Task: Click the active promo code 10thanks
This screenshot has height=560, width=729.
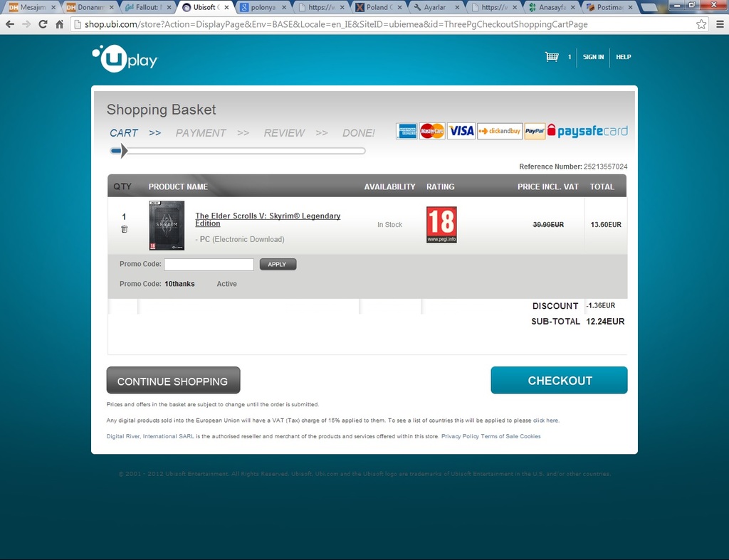Action: (x=179, y=284)
